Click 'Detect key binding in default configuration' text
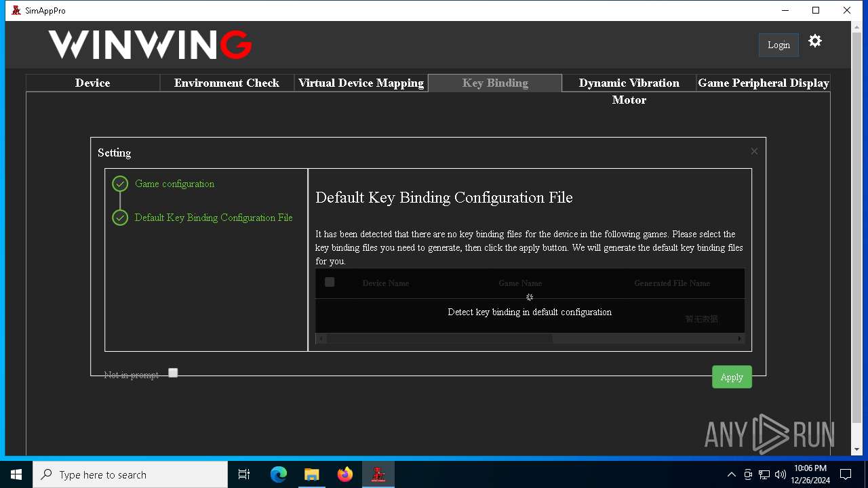The image size is (868, 488). (x=530, y=312)
